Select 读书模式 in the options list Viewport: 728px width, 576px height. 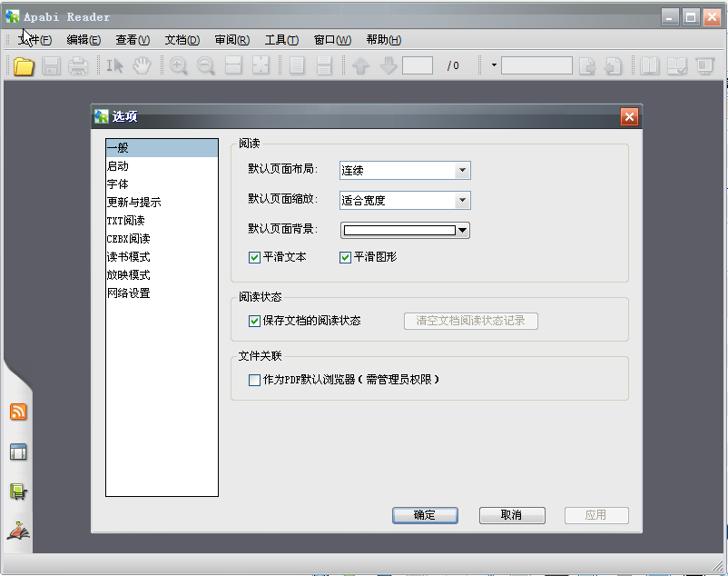pyautogui.click(x=162, y=257)
